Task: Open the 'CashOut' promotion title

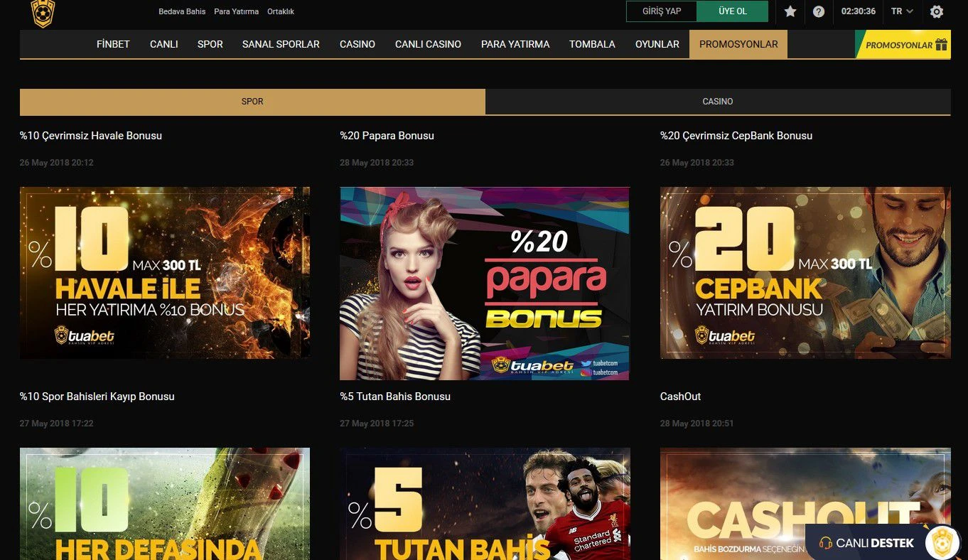Action: [x=681, y=397]
